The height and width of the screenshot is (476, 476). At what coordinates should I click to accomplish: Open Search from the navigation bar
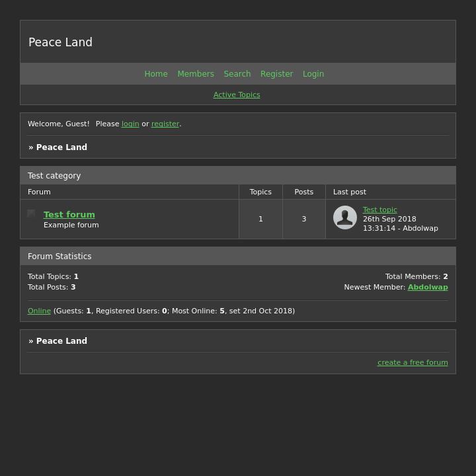tap(237, 74)
